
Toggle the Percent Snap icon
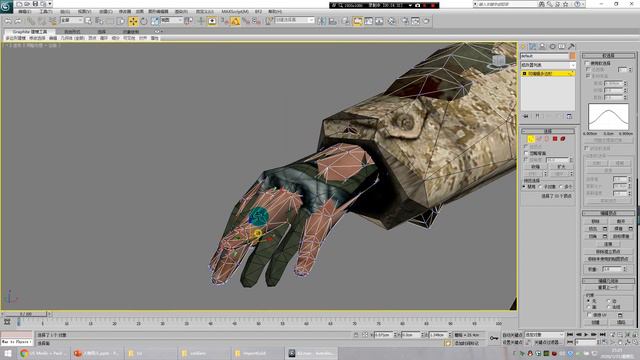click(246, 21)
